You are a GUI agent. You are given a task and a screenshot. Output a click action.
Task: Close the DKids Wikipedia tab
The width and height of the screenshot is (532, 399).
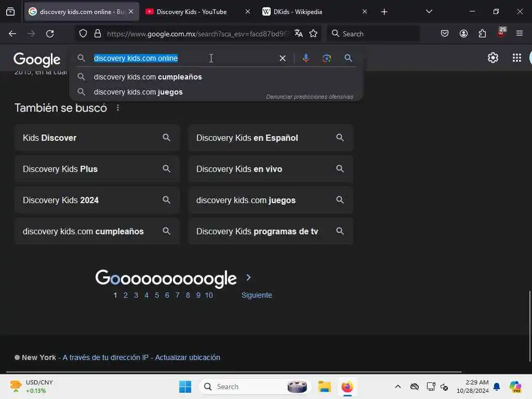point(364,11)
